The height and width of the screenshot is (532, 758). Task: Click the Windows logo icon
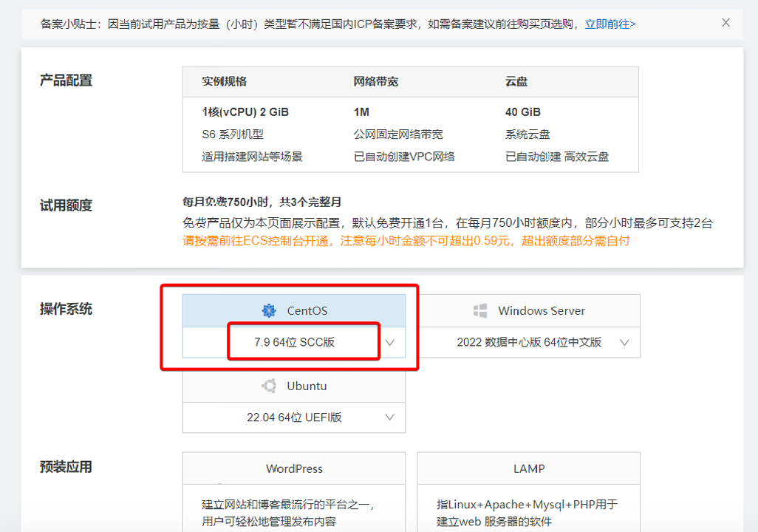[x=480, y=310]
